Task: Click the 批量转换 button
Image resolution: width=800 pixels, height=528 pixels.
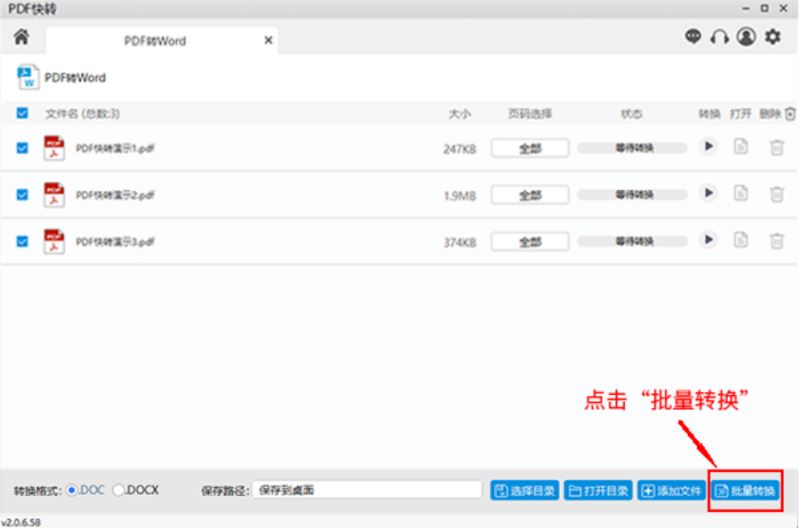Action: point(745,491)
